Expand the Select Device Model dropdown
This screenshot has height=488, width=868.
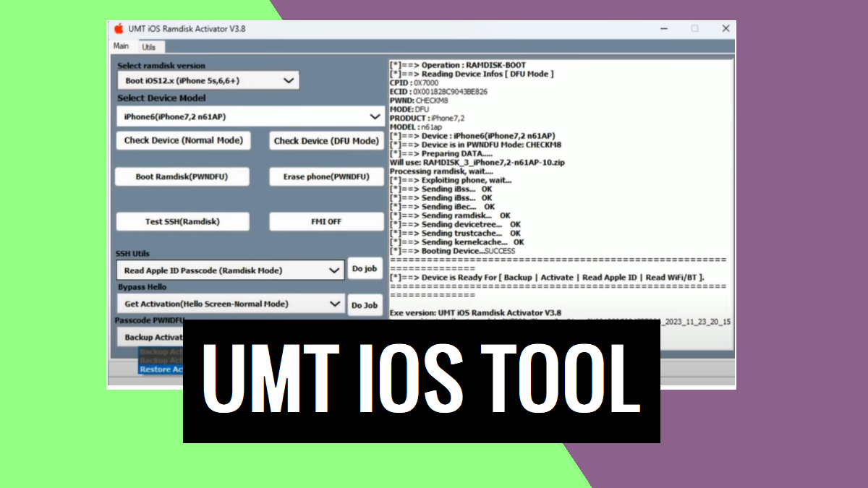[x=250, y=116]
